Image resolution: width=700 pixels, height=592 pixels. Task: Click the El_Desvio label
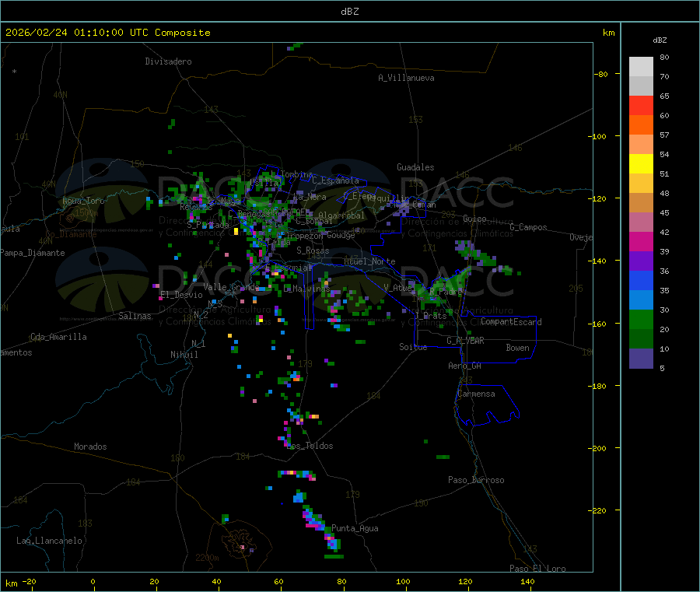pyautogui.click(x=182, y=295)
